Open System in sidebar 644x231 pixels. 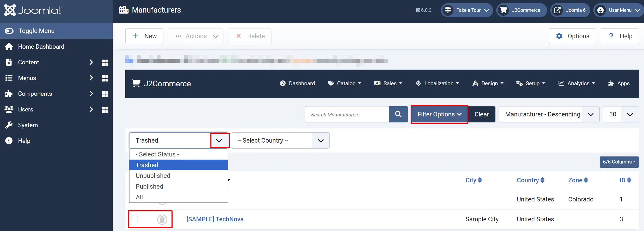56,125
